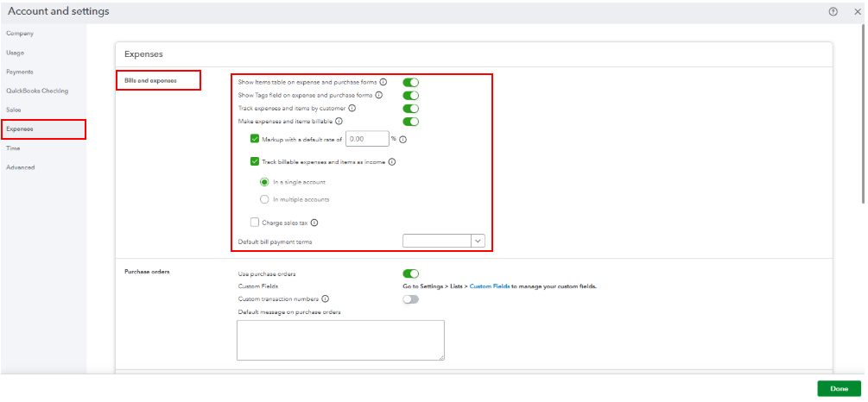Select In multiple accounts radio
The image size is (868, 402).
pyautogui.click(x=264, y=199)
